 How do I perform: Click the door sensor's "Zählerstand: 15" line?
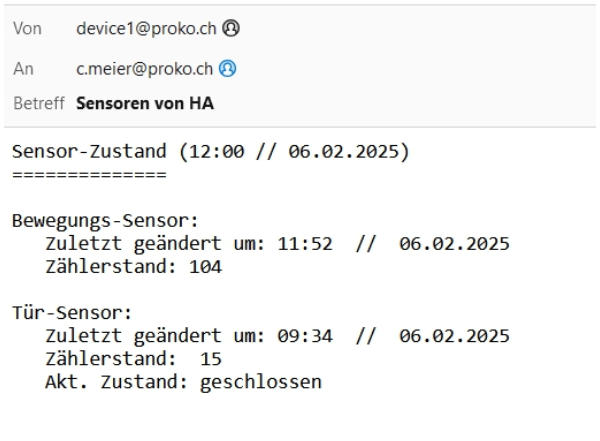click(x=133, y=358)
